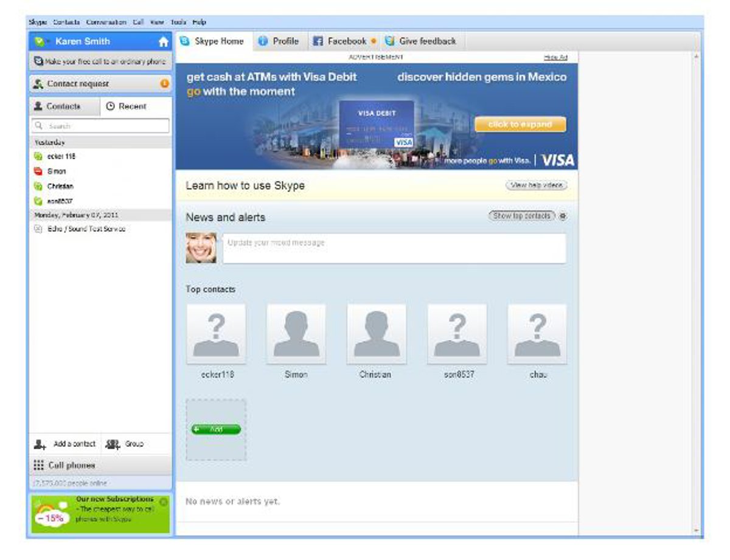The height and width of the screenshot is (560, 730).
Task: Click the Add a contact icon
Action: pos(40,444)
